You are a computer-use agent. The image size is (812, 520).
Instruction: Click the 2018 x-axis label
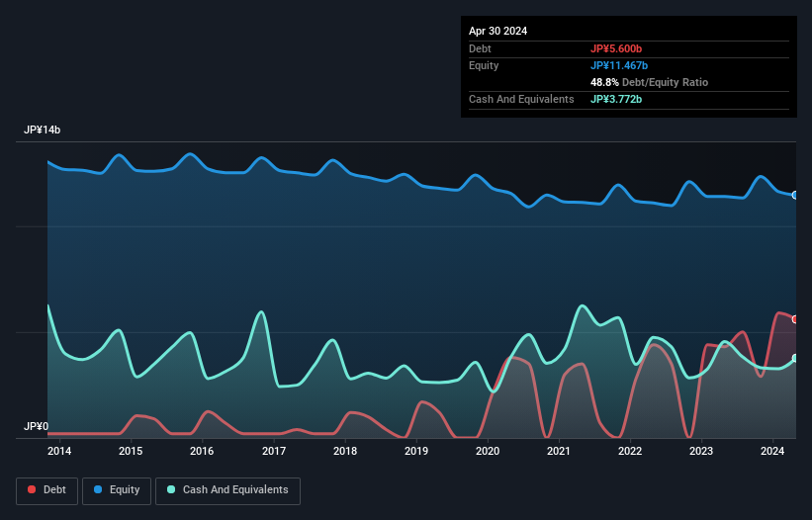345,451
